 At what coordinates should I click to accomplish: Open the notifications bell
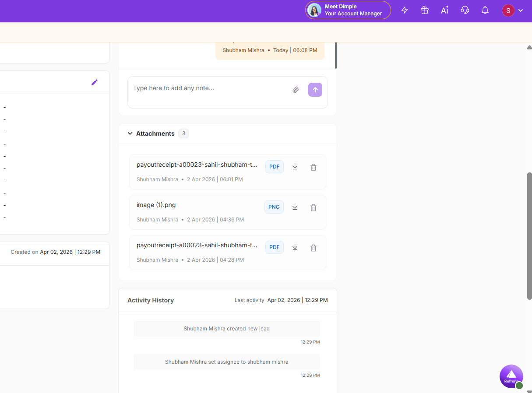point(485,11)
